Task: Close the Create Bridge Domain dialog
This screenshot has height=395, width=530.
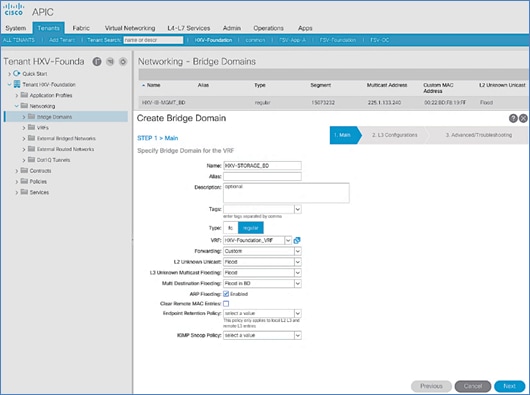Action: 523,118
